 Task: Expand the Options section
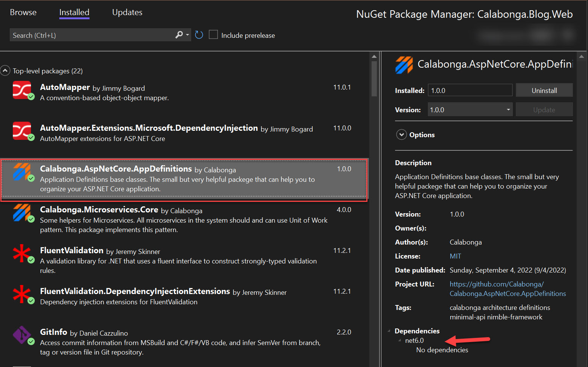coord(401,135)
